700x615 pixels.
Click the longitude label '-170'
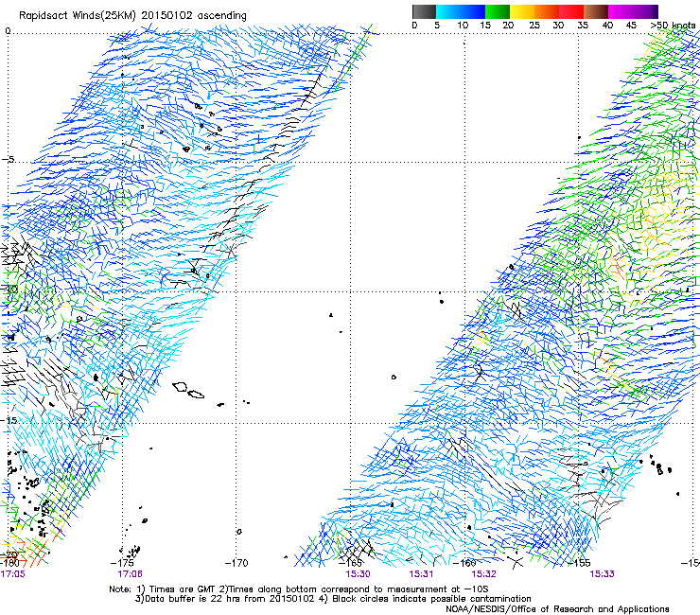click(236, 563)
